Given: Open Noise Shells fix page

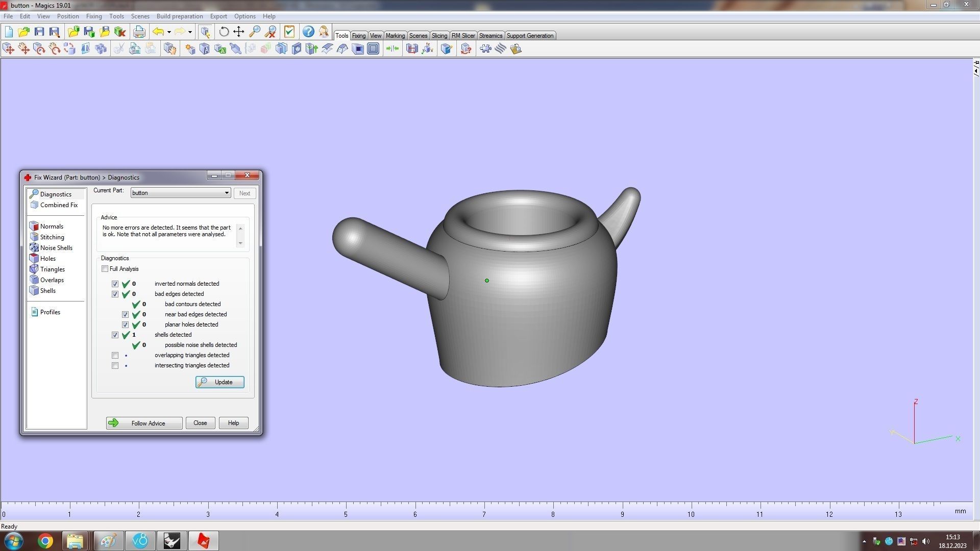Looking at the screenshot, I should point(56,248).
